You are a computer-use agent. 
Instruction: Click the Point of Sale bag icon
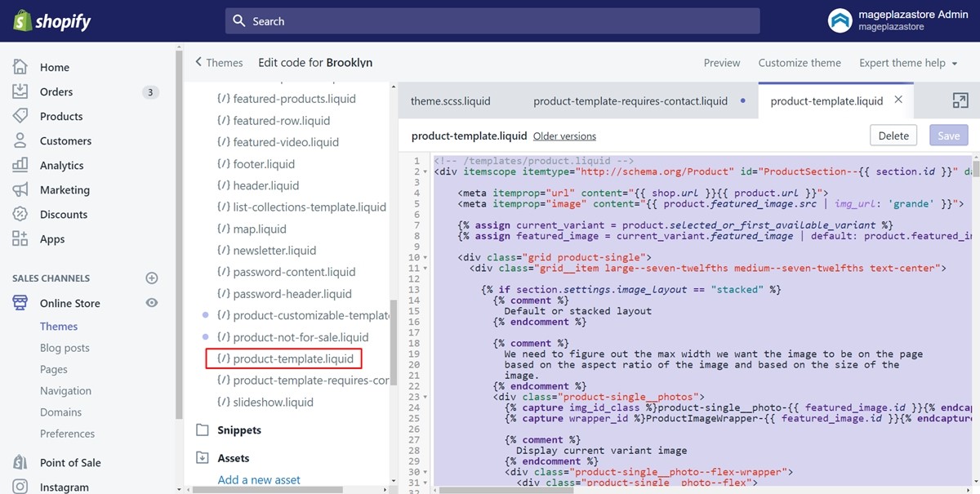[x=20, y=462]
